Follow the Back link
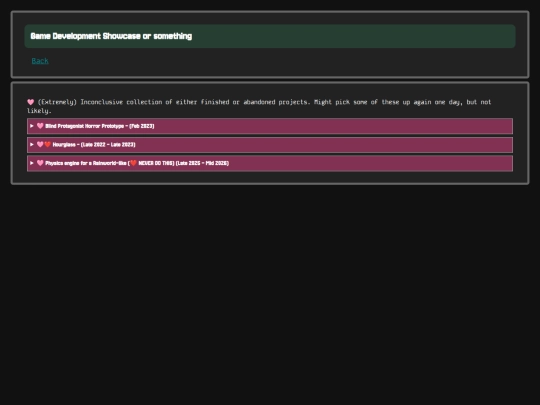This screenshot has width=540, height=405. click(x=40, y=61)
